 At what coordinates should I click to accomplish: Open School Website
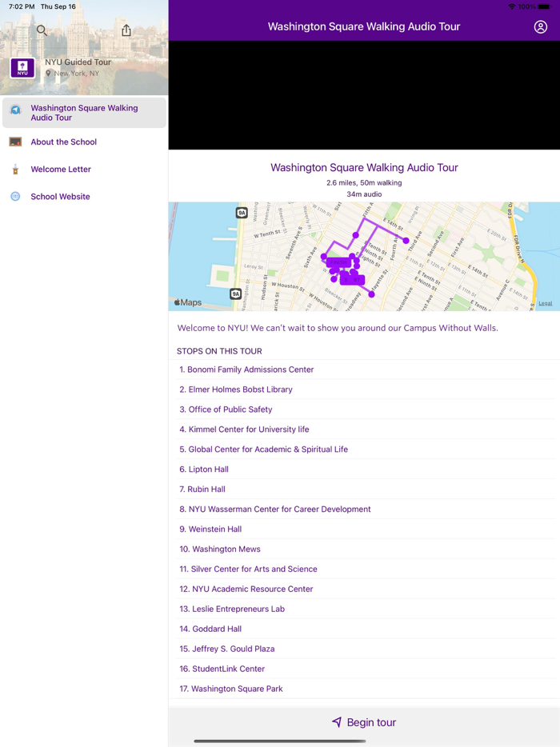click(x=84, y=196)
